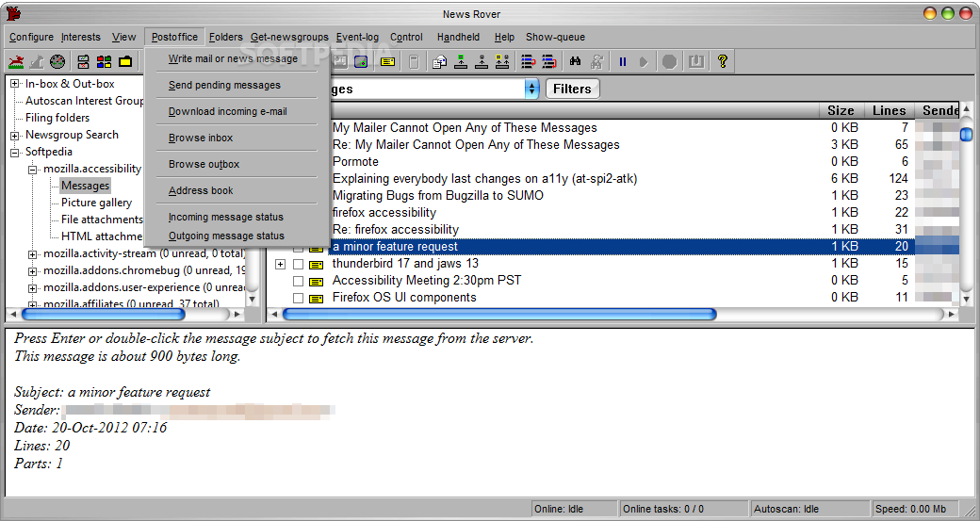Open the view dropdown next to Filters

pos(531,89)
